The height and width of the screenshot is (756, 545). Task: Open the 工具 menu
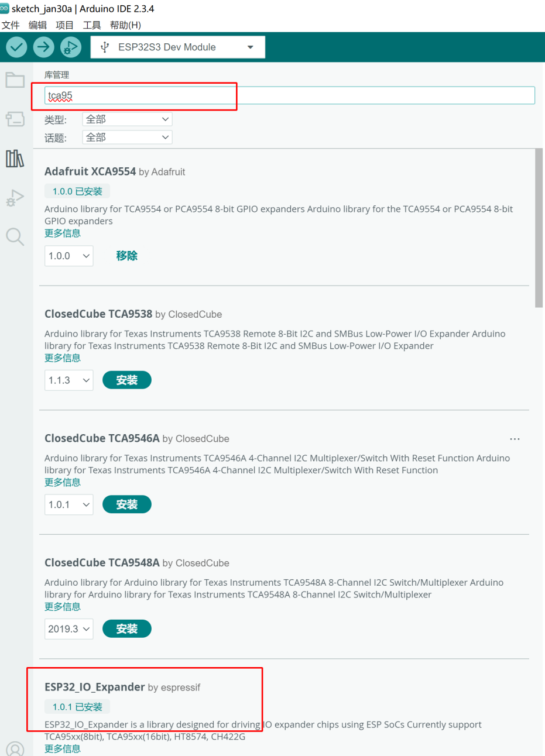[92, 25]
